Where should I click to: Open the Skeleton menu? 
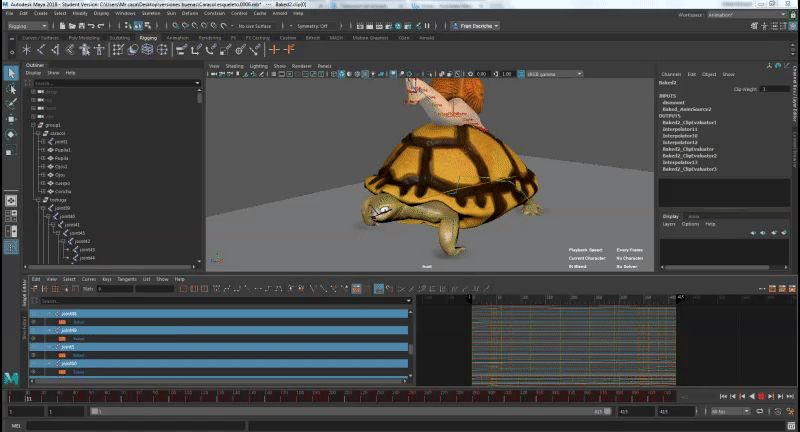tap(153, 13)
